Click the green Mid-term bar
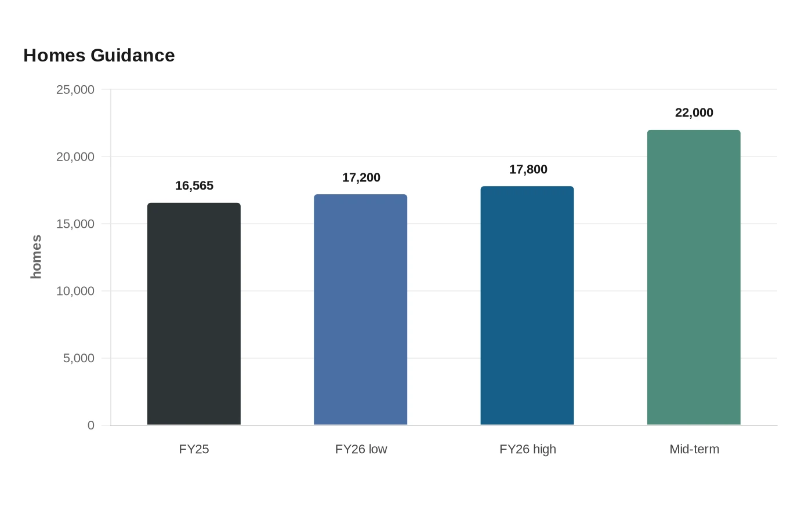 click(694, 278)
